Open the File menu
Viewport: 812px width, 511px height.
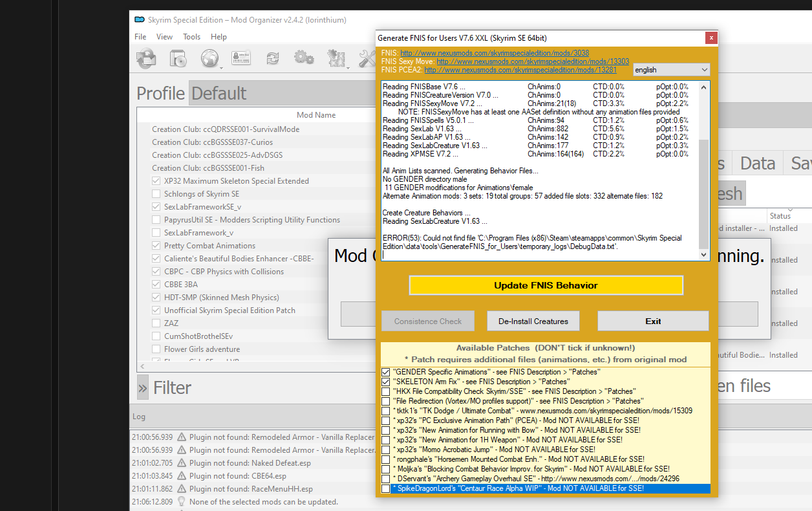pyautogui.click(x=140, y=37)
